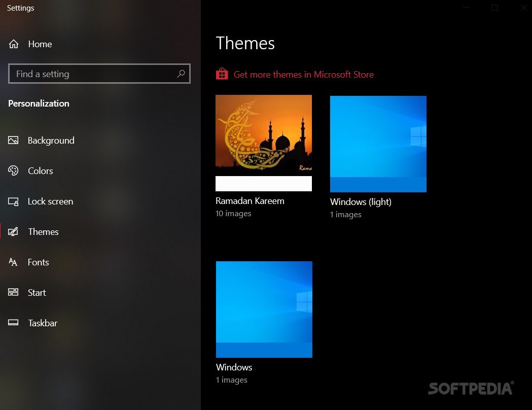Click the Microsoft Store bag icon

(222, 74)
